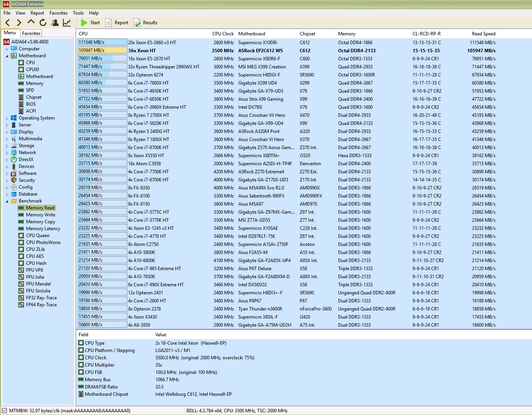This screenshot has height=415, width=532.
Task: Open the Chipset tree item
Action: click(x=34, y=97)
